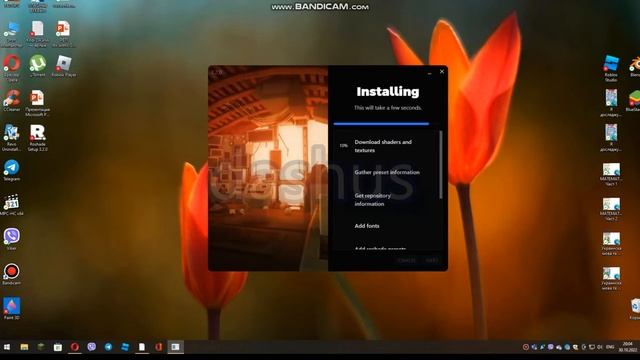Open the Windows Start menu
The width and height of the screenshot is (640, 360).
7,347
